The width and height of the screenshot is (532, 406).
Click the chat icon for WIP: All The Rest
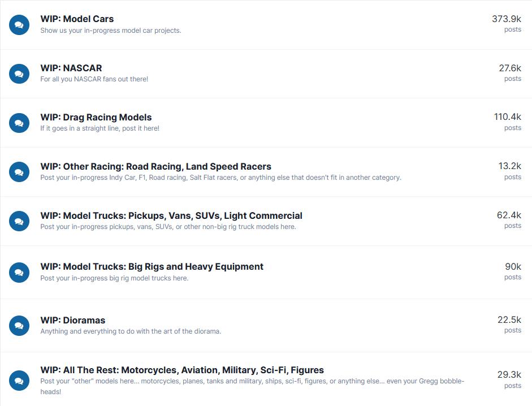click(19, 381)
